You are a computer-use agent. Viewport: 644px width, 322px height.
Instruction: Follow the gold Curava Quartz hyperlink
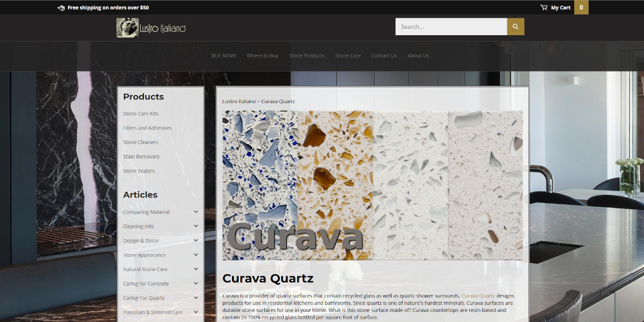pos(478,296)
